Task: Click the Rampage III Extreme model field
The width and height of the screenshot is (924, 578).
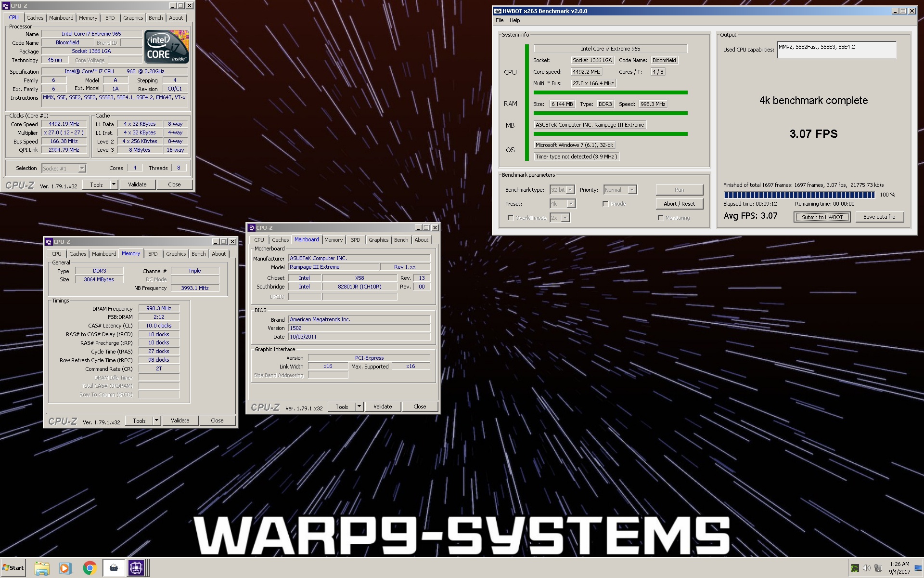Action: click(333, 267)
